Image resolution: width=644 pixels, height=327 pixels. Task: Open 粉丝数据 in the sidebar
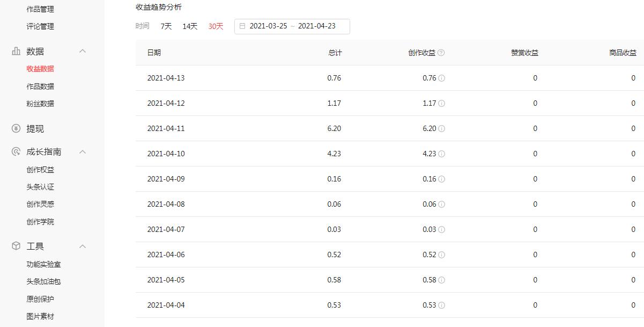click(x=40, y=104)
